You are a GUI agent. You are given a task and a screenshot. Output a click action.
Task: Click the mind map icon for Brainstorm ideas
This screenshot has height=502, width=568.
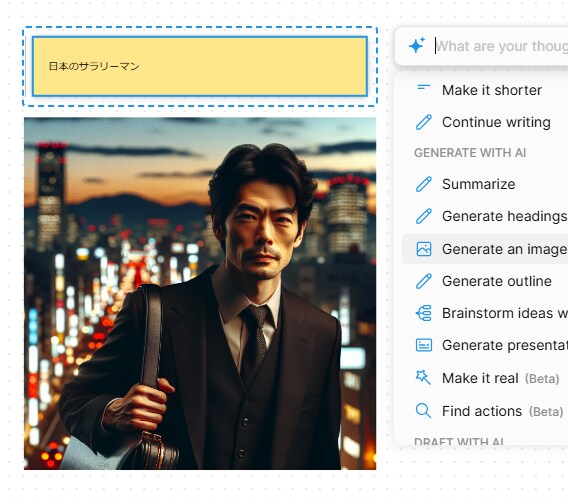click(423, 313)
